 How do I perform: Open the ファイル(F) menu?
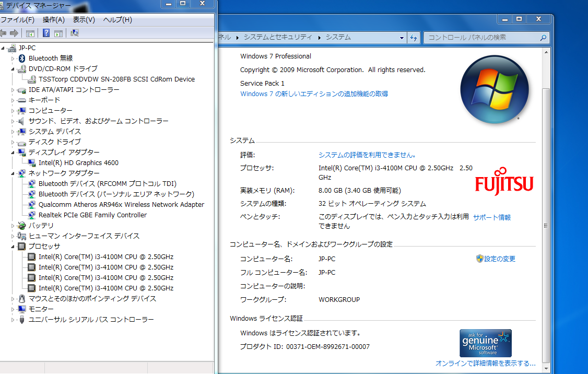pyautogui.click(x=18, y=19)
